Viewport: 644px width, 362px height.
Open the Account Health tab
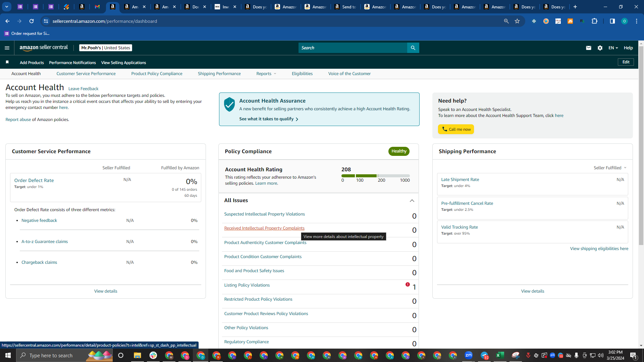click(x=26, y=74)
